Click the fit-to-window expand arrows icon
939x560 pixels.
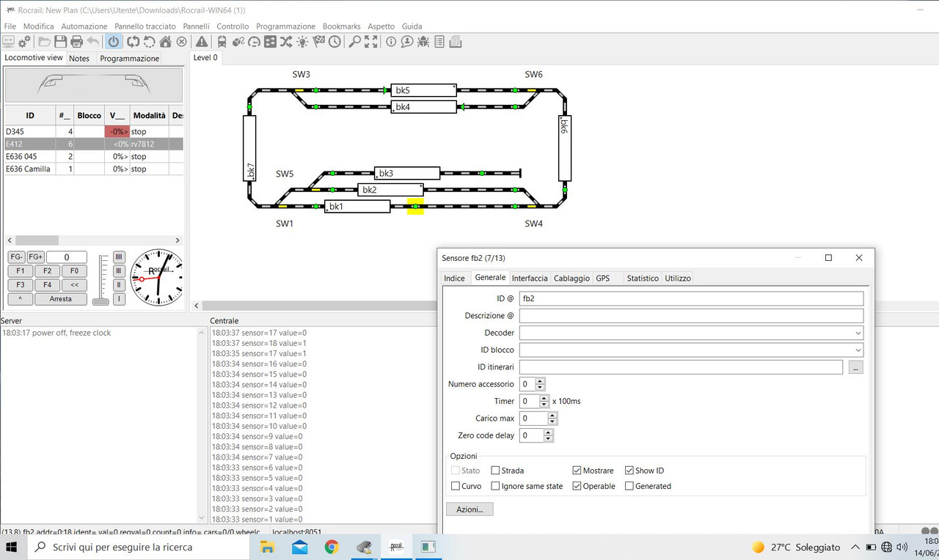pyautogui.click(x=371, y=42)
